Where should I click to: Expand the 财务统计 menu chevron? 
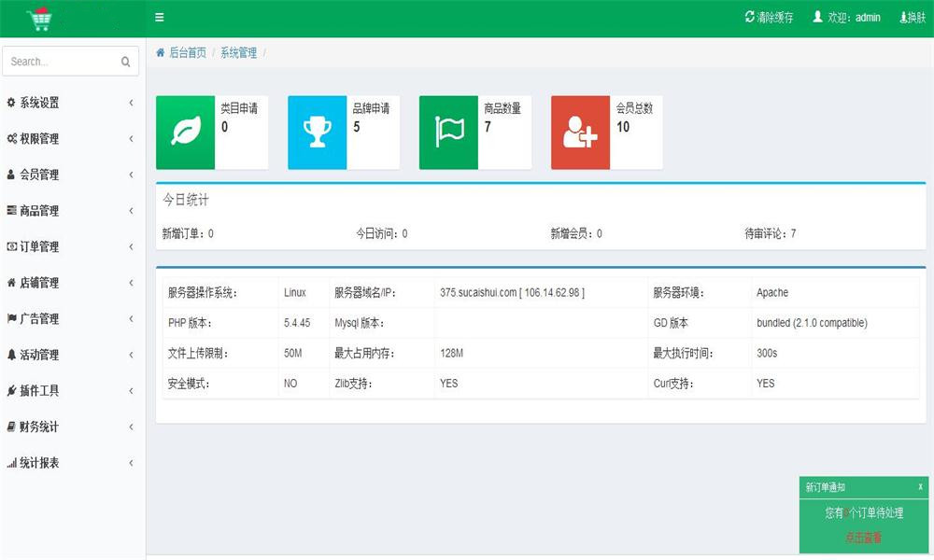(x=131, y=427)
